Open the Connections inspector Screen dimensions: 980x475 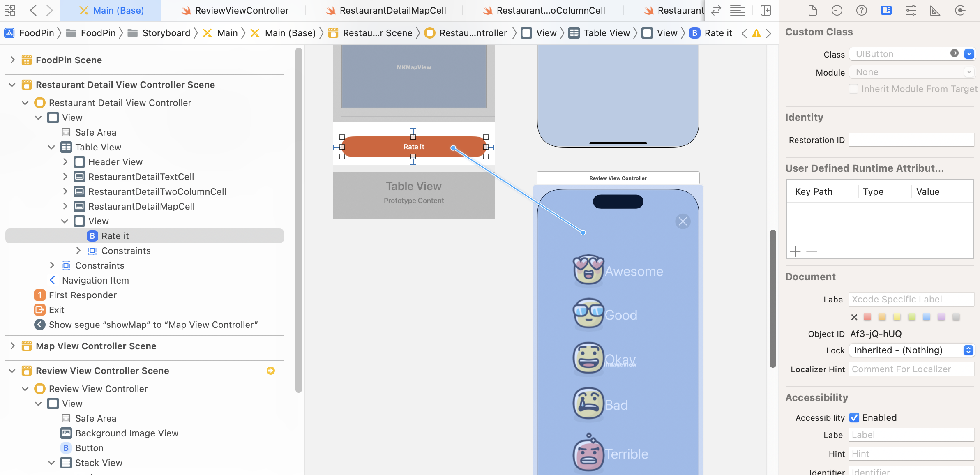tap(960, 10)
